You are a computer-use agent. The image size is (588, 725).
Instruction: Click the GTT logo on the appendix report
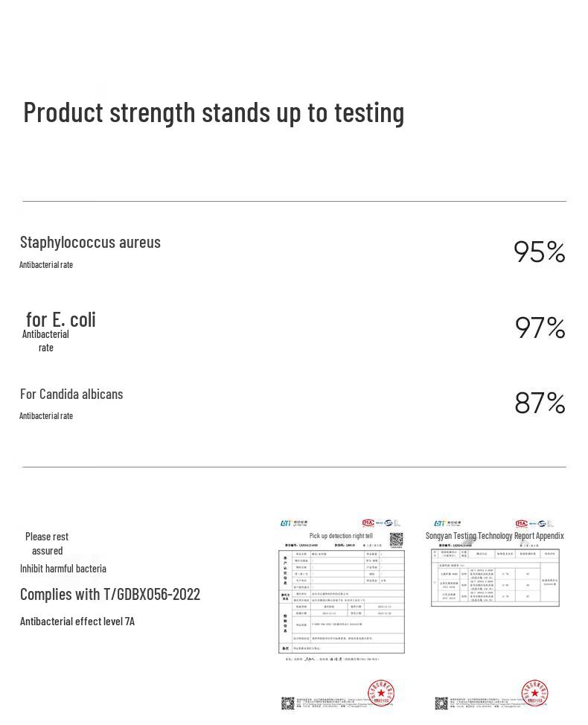click(441, 524)
